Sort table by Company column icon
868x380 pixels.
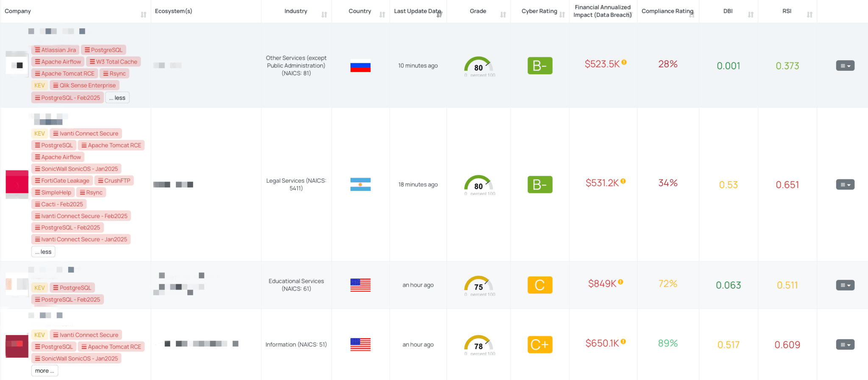143,15
